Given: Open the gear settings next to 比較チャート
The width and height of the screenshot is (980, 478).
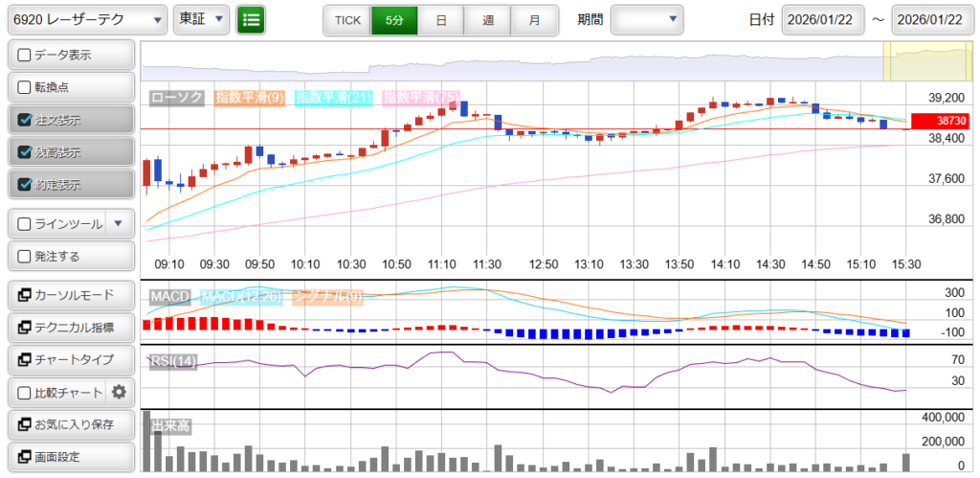Looking at the screenshot, I should pyautogui.click(x=119, y=392).
